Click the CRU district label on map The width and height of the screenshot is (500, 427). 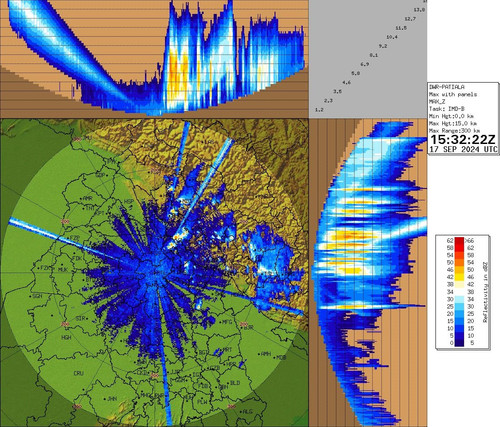coord(78,373)
